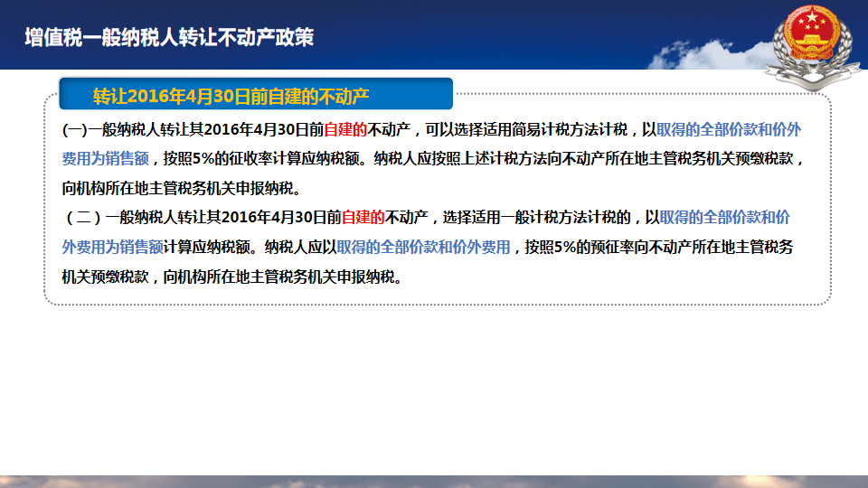Click the text 按照5%的征收率计算应纳税额
868x488 pixels.
click(262, 159)
